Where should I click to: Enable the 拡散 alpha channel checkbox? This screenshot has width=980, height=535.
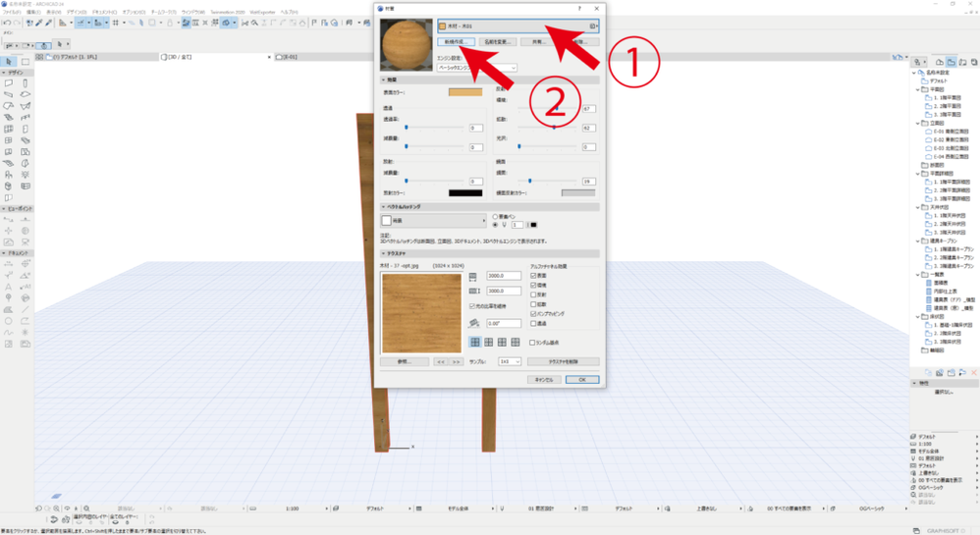(533, 304)
